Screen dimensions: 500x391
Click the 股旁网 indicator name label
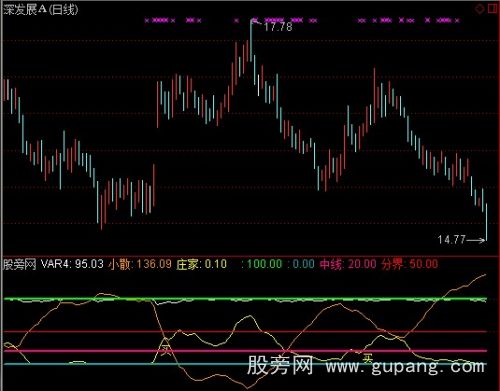20,264
